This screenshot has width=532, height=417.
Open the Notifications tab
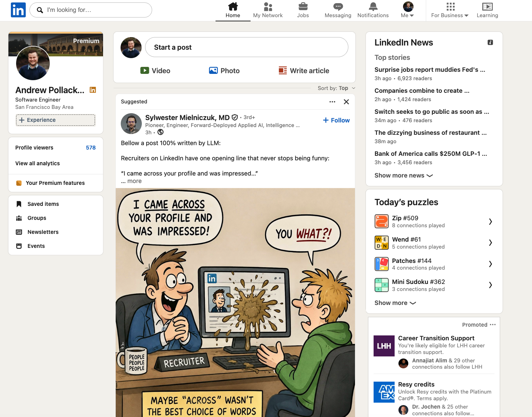(373, 10)
